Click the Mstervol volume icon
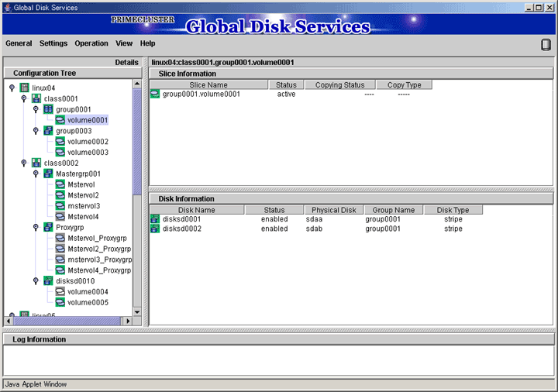 [60, 184]
